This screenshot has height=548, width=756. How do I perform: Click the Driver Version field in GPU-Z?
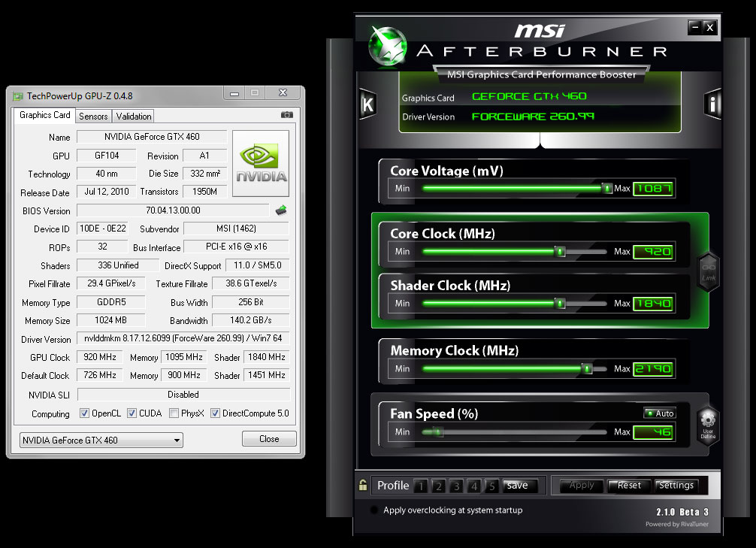coord(183,338)
